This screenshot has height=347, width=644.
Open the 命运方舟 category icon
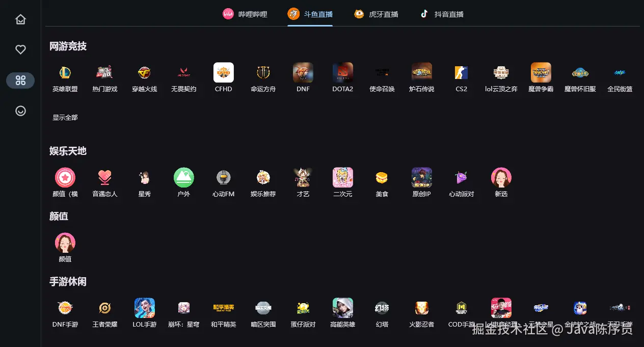tap(263, 72)
